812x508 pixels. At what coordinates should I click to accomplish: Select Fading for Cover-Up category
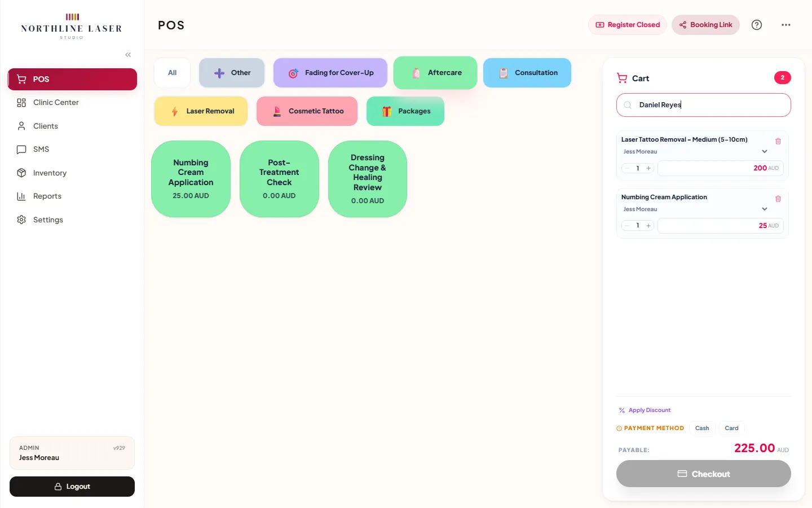click(x=330, y=73)
